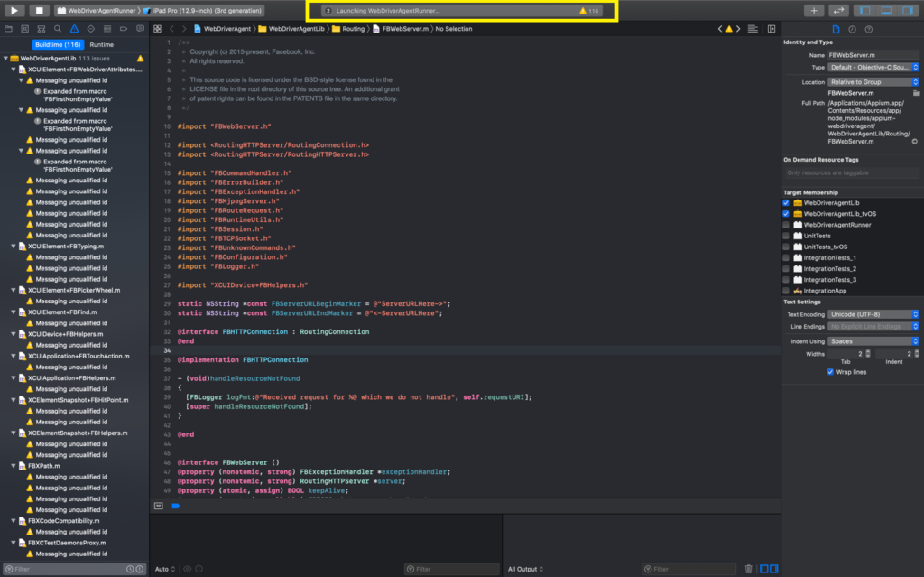Reveal the full path in Finder
Screen dimensions: 924x577
pyautogui.click(x=915, y=142)
